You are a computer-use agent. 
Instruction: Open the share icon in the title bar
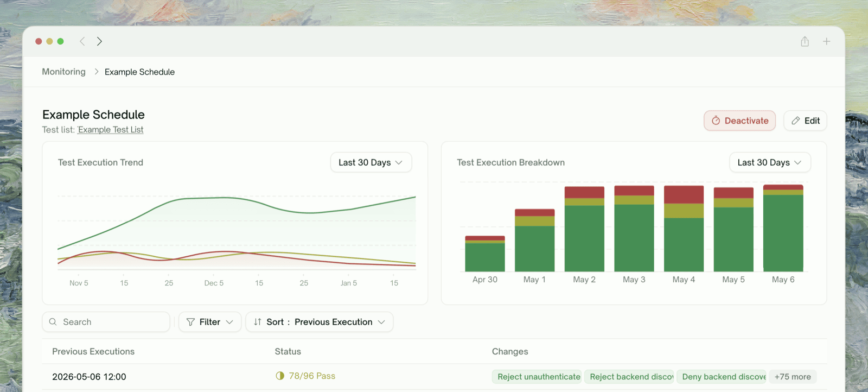(x=805, y=41)
